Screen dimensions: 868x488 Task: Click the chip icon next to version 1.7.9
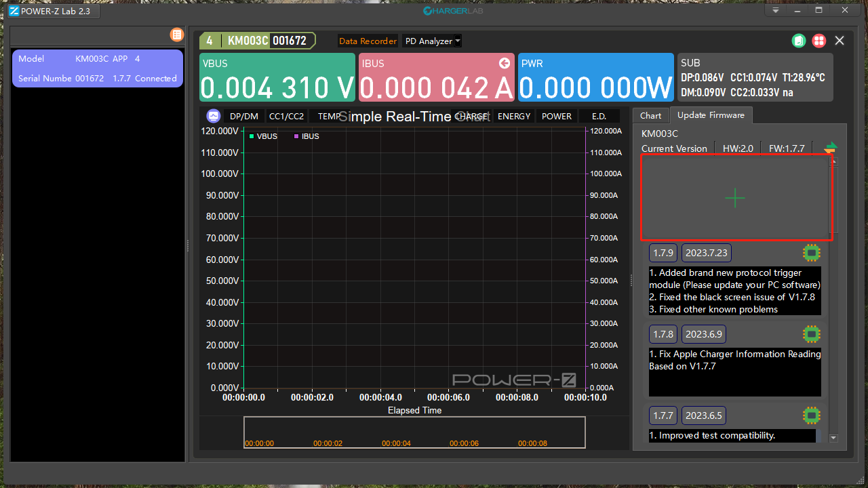tap(811, 252)
